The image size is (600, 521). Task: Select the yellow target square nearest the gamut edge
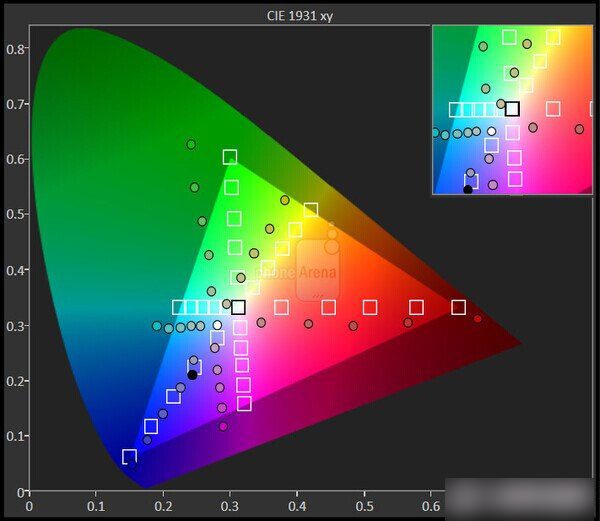pos(311,210)
